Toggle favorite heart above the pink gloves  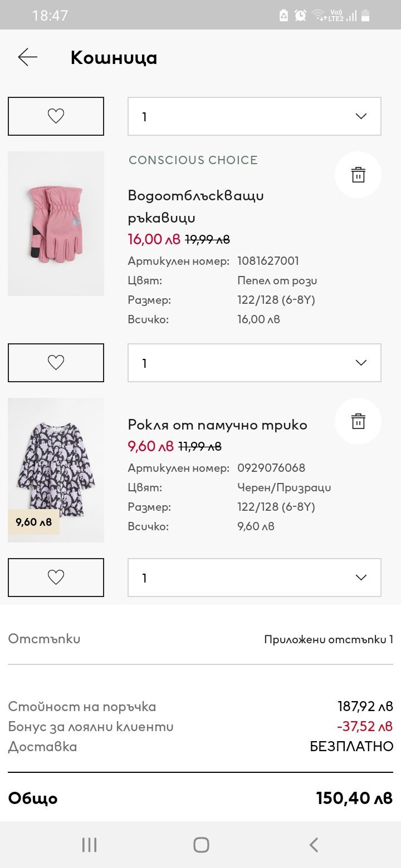[x=56, y=116]
